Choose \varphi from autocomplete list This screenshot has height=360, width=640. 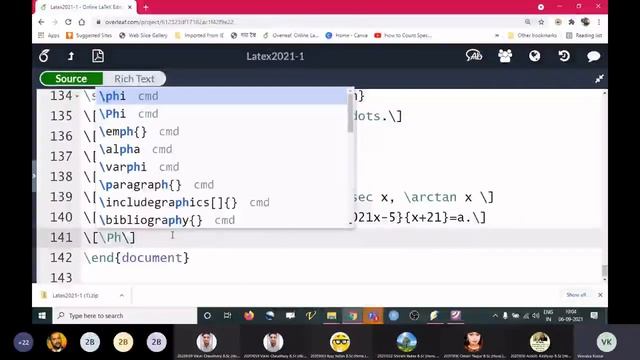[221, 167]
